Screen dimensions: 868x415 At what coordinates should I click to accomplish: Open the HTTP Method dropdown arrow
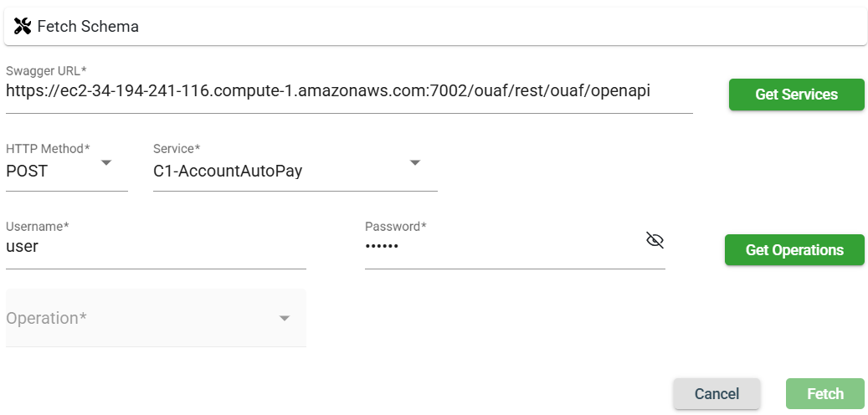106,162
